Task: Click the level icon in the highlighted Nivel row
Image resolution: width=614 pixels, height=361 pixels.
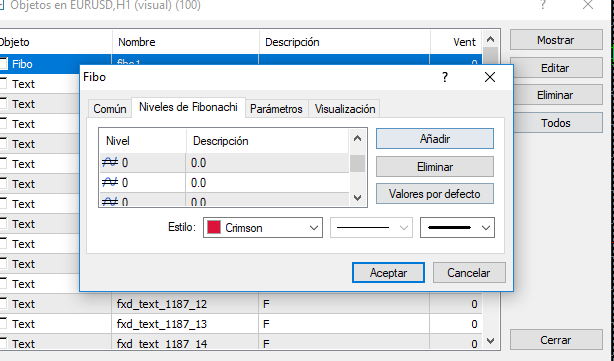Action: 110,162
